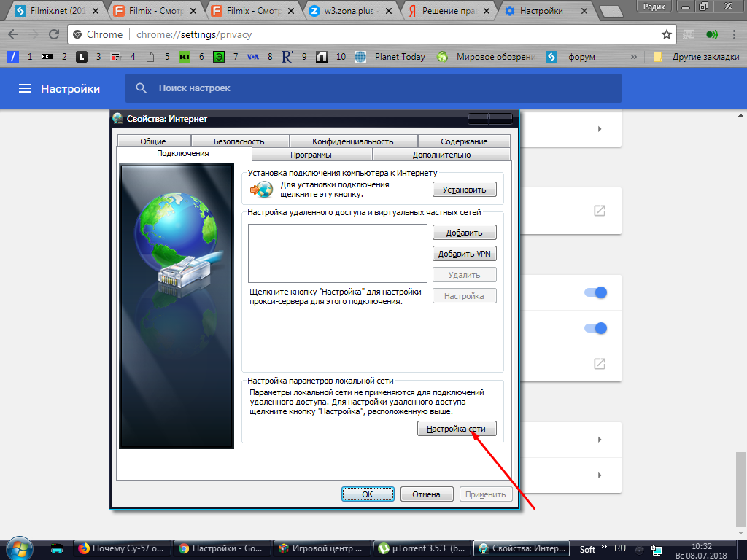Click the Настройка сети button
This screenshot has height=560, width=747.
click(456, 429)
